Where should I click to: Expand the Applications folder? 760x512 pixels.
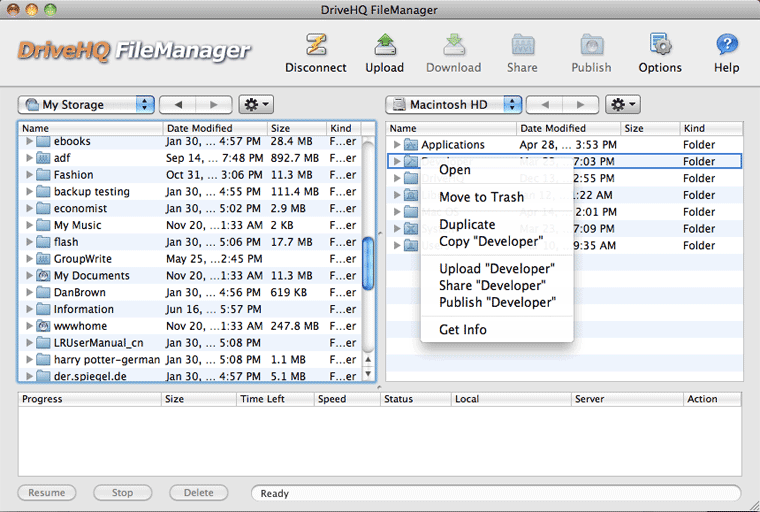(396, 144)
